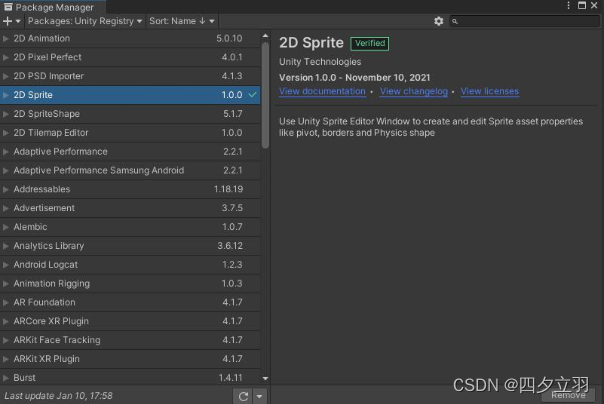Click the list scrollbar down arrow
Viewport: 604px width, 404px height.
coord(265,379)
